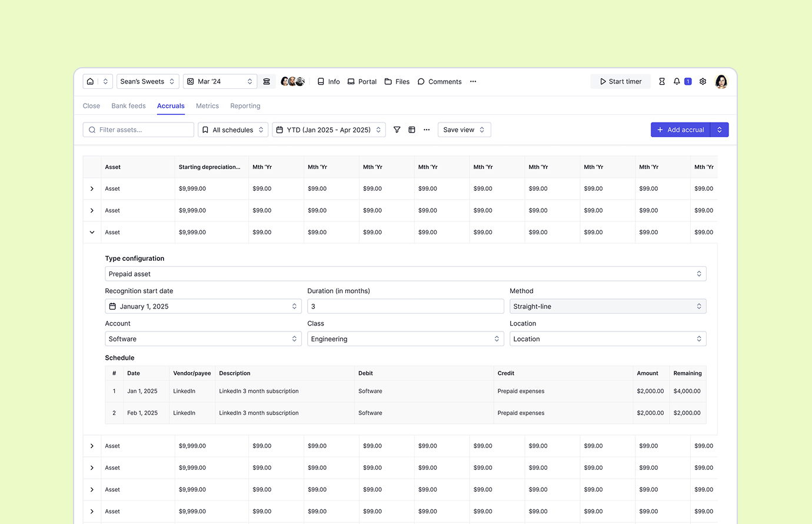Click the user profile avatar
812x524 pixels.
721,81
